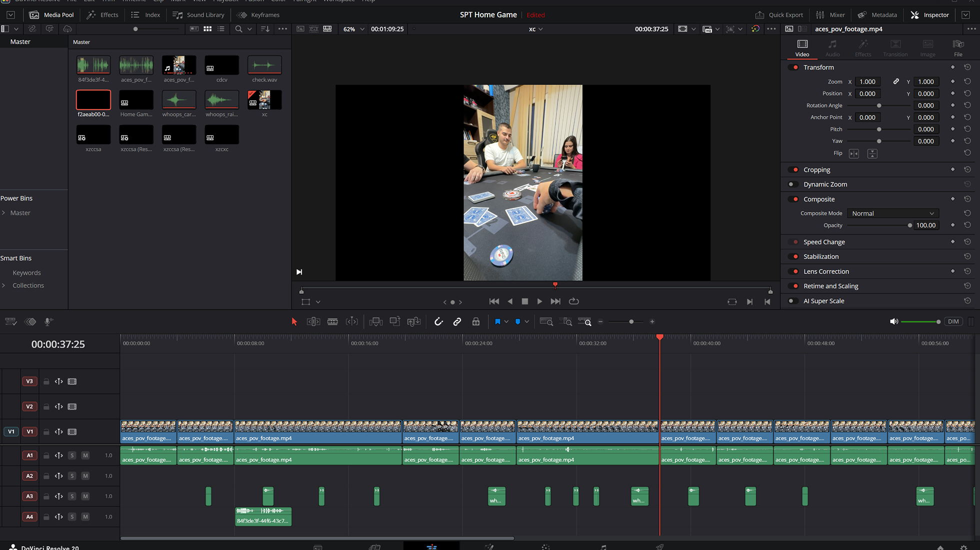The height and width of the screenshot is (550, 980).
Task: Enable the Dynamic Zoom toggle
Action: [x=793, y=184]
